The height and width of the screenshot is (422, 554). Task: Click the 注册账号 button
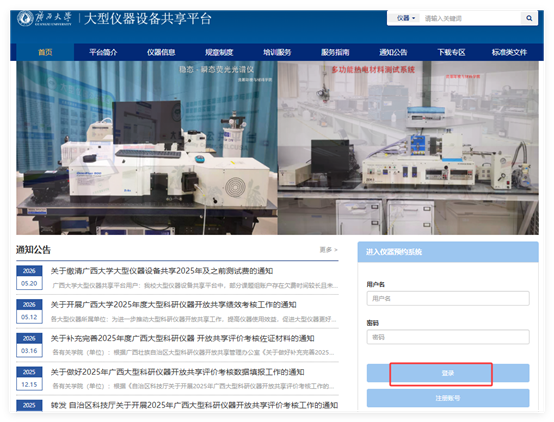point(448,398)
